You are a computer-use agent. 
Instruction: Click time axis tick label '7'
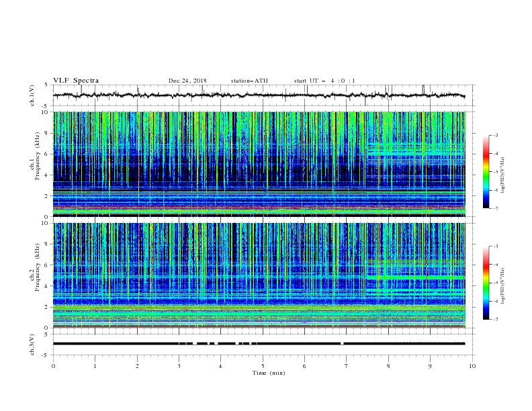(x=347, y=366)
